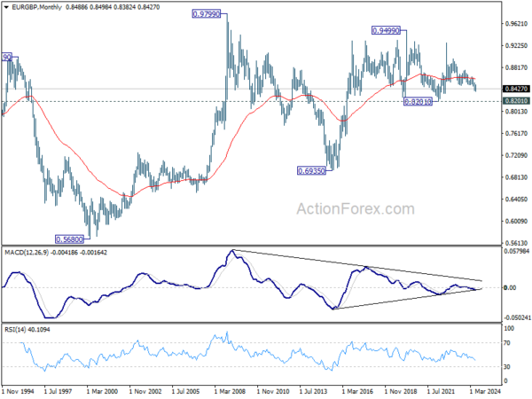The image size is (532, 399).
Task: Click the 0.88170 price axis value
Action: (x=516, y=68)
